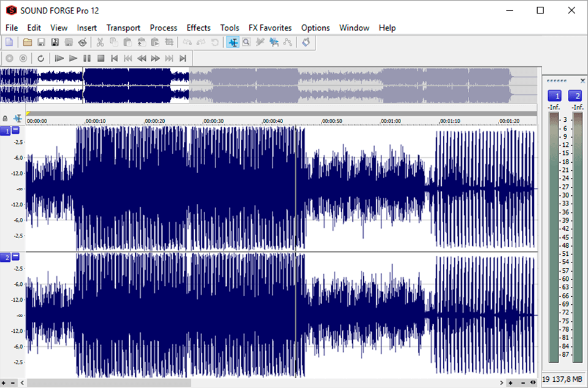Open the Process menu
The width and height of the screenshot is (588, 388).
tap(163, 28)
